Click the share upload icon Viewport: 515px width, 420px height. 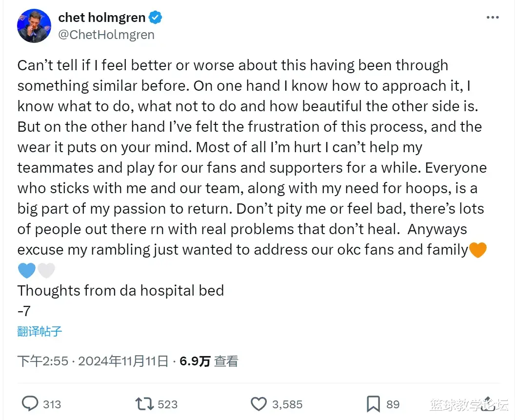coord(488,404)
